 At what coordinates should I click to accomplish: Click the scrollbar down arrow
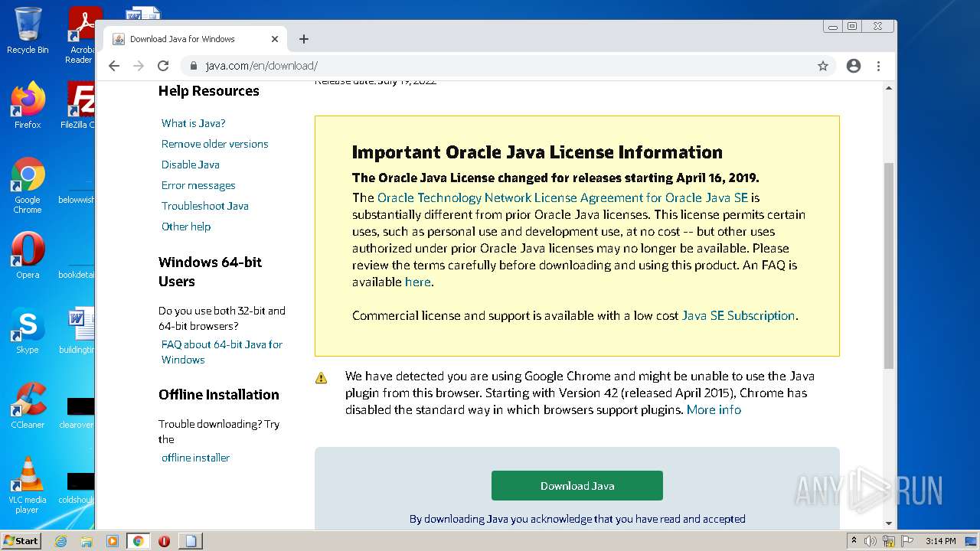pos(889,523)
